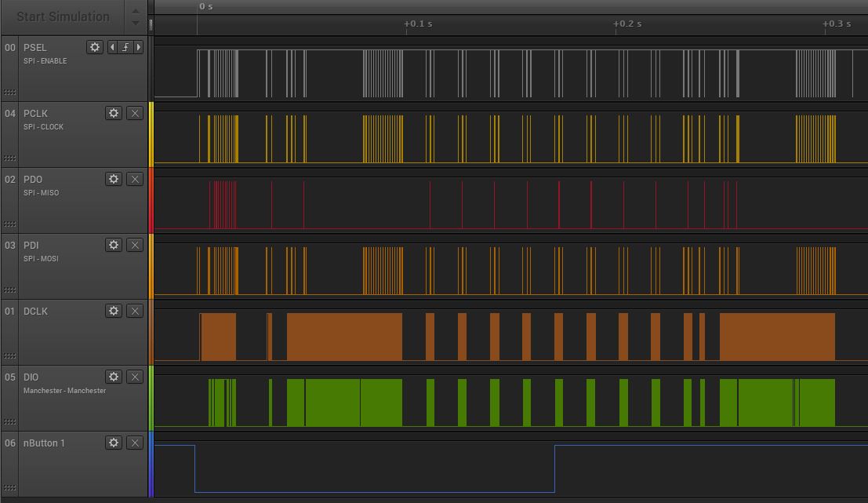Increase sample count with the up arrow
The width and height of the screenshot is (868, 503).
point(136,11)
